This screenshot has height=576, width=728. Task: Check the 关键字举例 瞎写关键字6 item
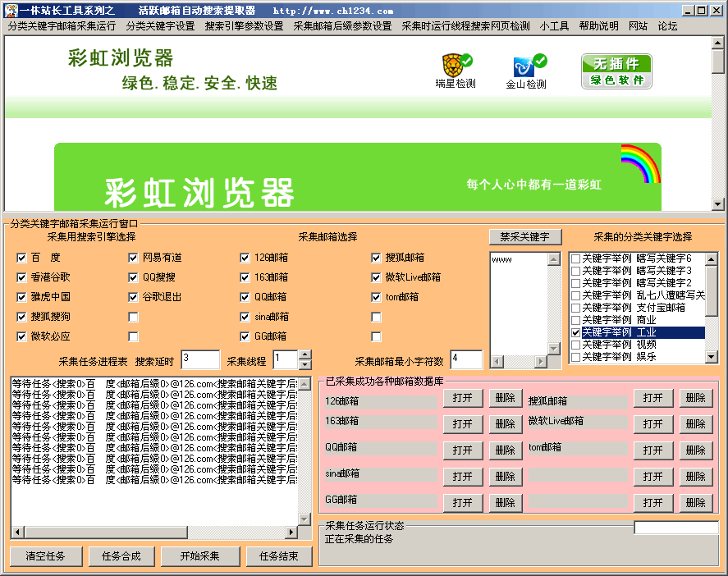pyautogui.click(x=575, y=258)
